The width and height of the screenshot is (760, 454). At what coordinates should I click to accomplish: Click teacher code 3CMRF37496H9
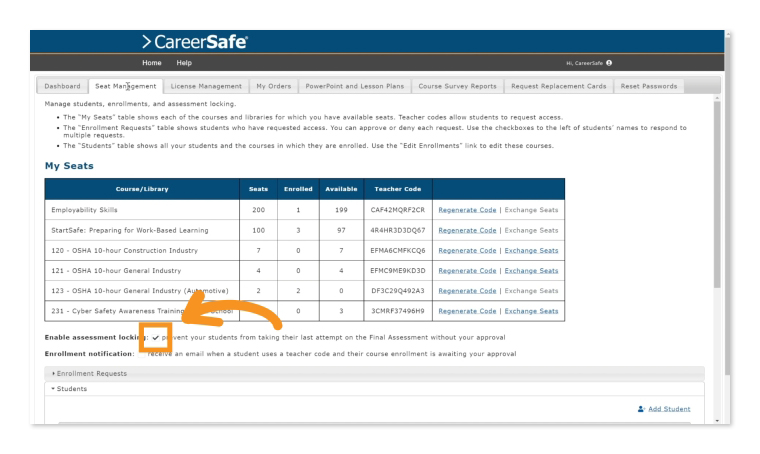[397, 311]
